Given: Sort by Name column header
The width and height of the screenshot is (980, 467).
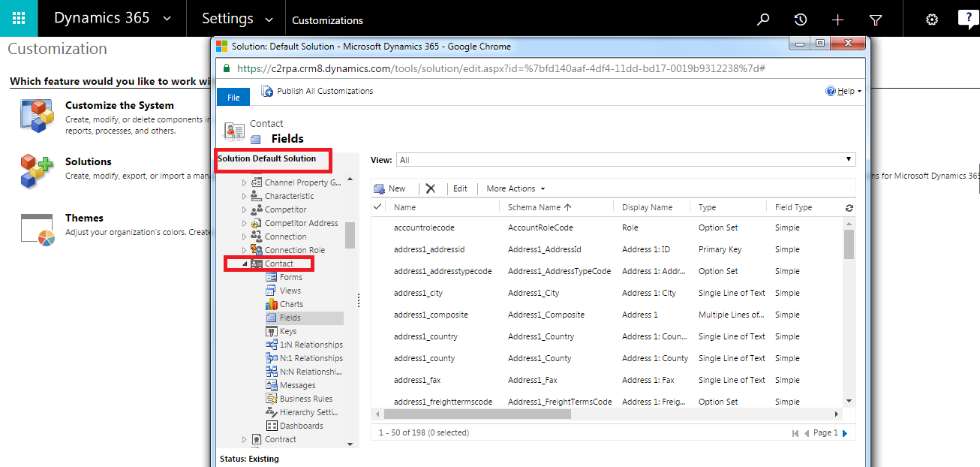Looking at the screenshot, I should pyautogui.click(x=404, y=207).
